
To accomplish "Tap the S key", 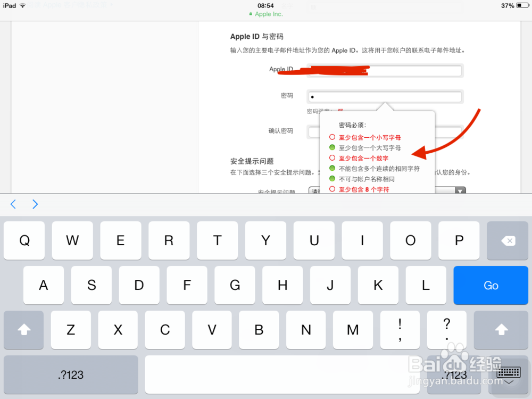I will click(x=92, y=285).
